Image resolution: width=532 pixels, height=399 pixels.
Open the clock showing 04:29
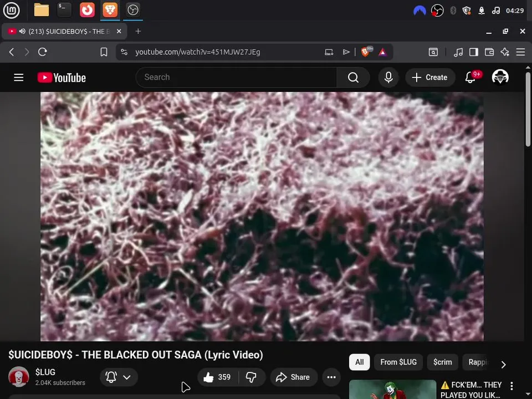(x=515, y=11)
